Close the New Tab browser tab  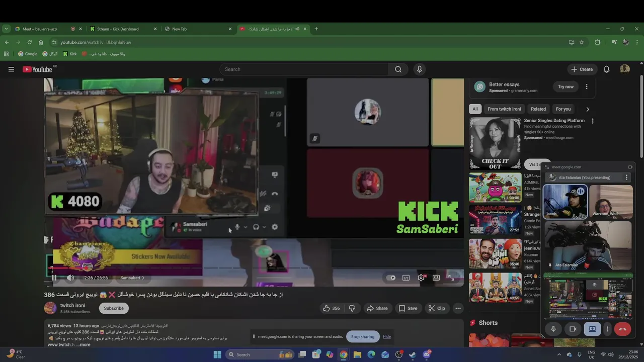pos(230,29)
